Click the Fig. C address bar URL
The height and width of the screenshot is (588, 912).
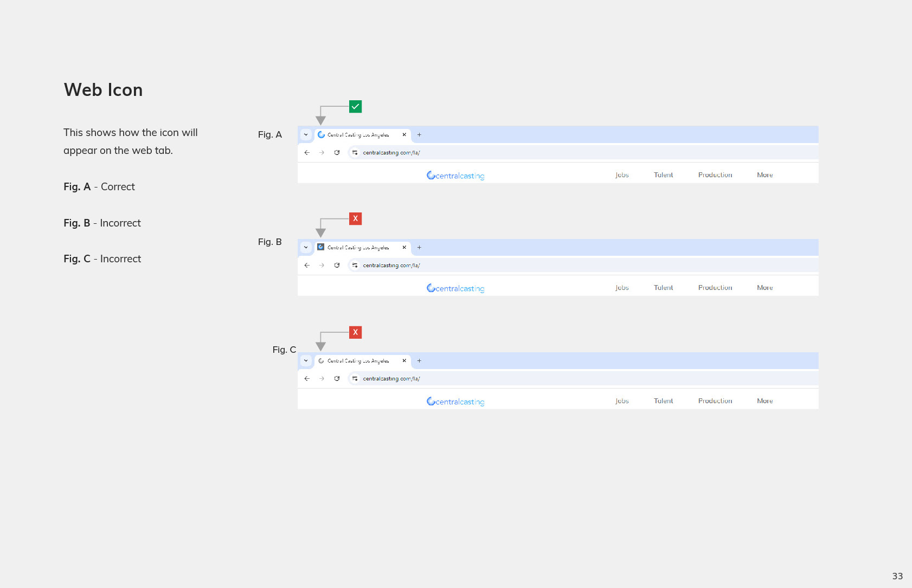coord(391,379)
